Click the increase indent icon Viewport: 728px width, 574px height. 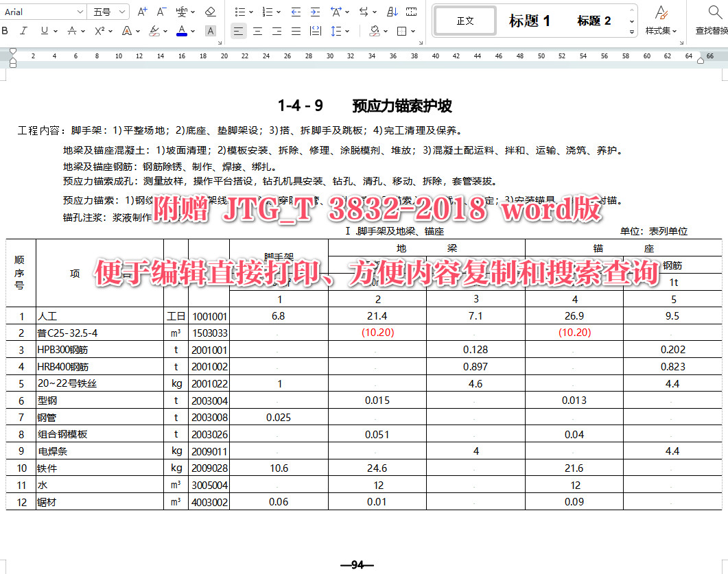(x=315, y=12)
